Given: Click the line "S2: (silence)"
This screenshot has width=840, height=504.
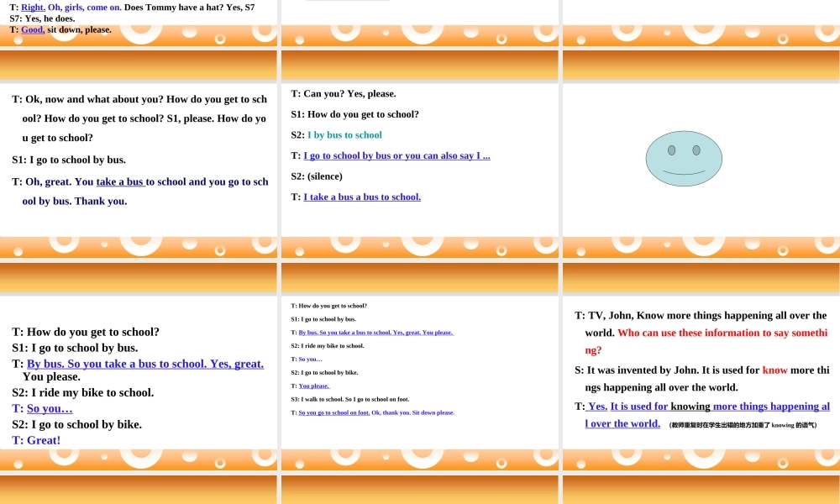Looking at the screenshot, I should point(317,176).
